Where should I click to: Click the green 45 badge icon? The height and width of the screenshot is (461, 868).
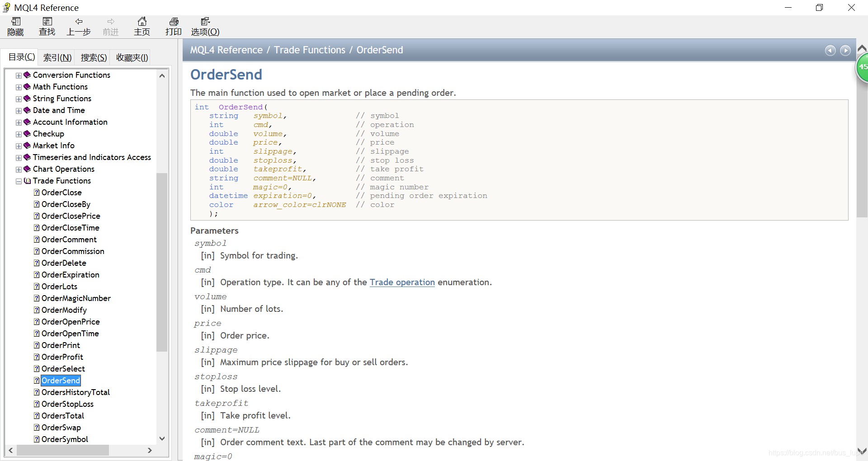point(862,67)
